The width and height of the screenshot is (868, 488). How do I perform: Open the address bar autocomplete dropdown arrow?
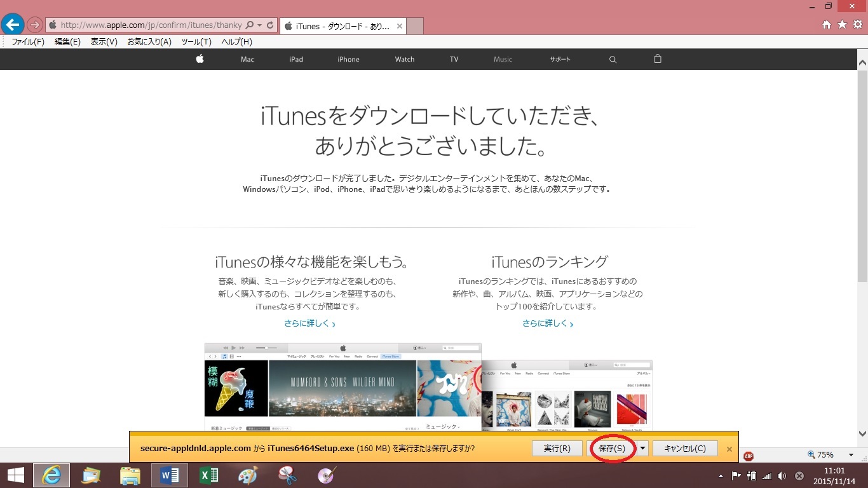point(260,25)
